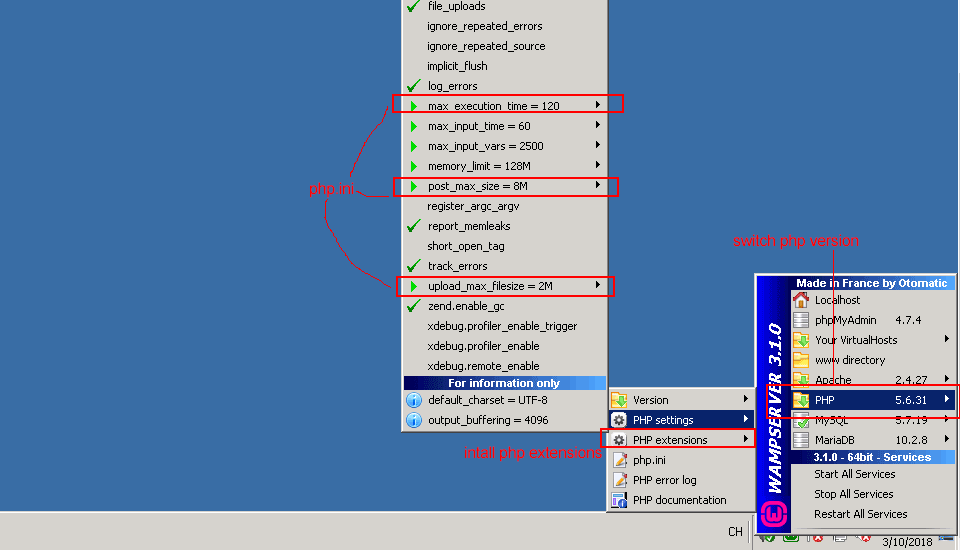Click the PHP error log notepad icon
Screen dimensions: 960x550
619,480
